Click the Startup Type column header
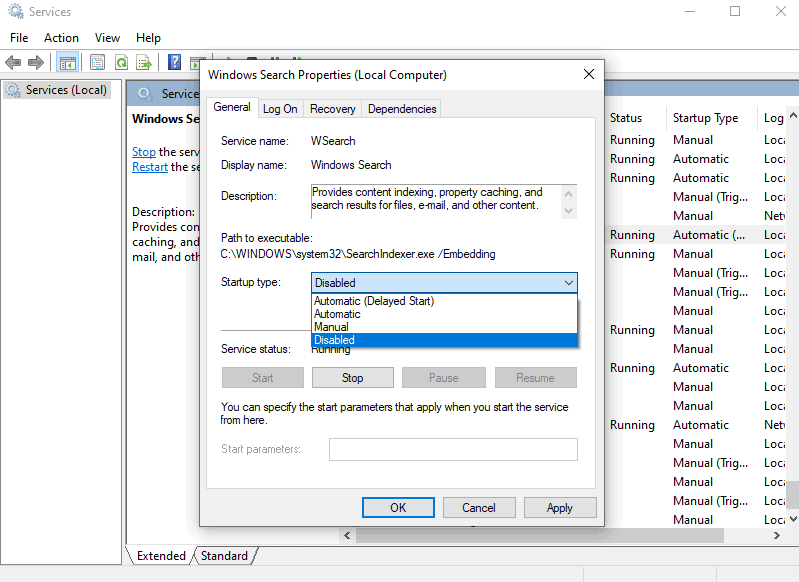 tap(711, 118)
